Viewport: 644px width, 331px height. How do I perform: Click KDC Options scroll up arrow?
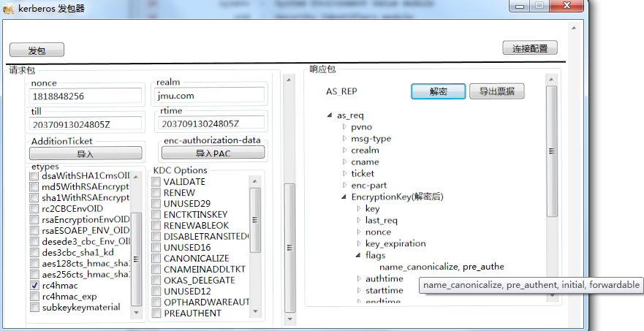(254, 181)
